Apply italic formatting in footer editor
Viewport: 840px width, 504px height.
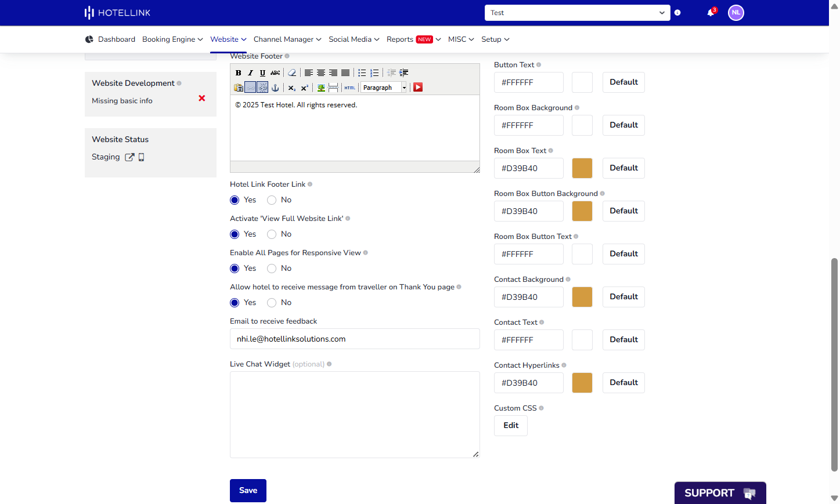(250, 73)
